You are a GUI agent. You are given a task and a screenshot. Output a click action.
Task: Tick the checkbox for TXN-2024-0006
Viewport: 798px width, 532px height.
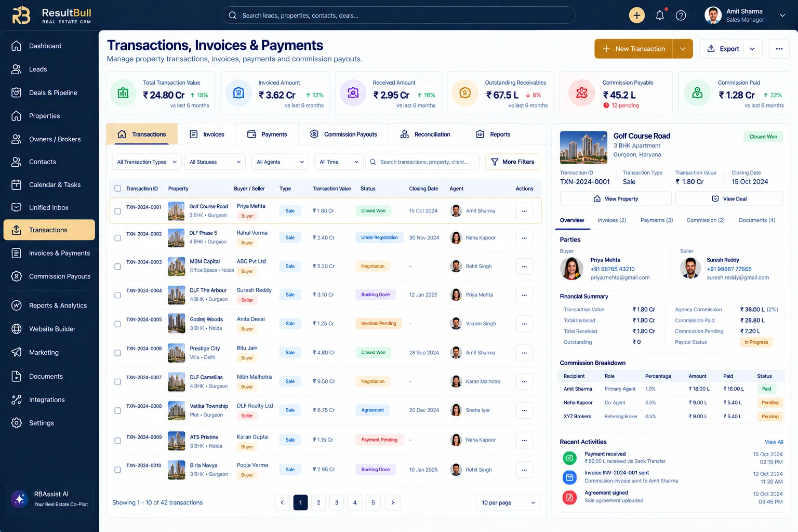tap(117, 353)
